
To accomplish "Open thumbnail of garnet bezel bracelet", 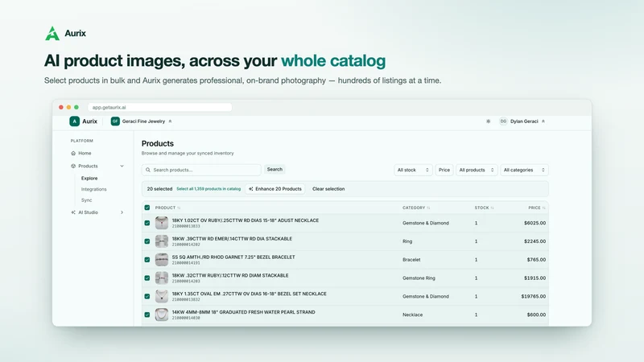I will point(162,259).
